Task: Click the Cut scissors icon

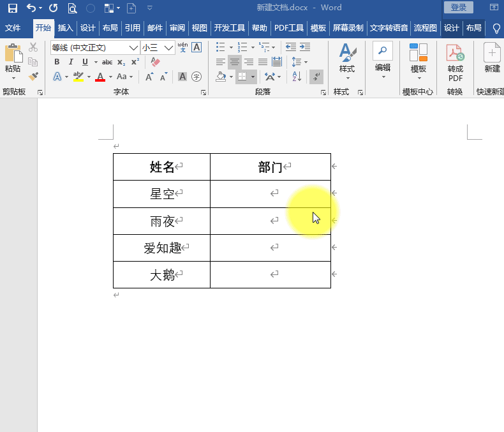Action: [x=33, y=47]
